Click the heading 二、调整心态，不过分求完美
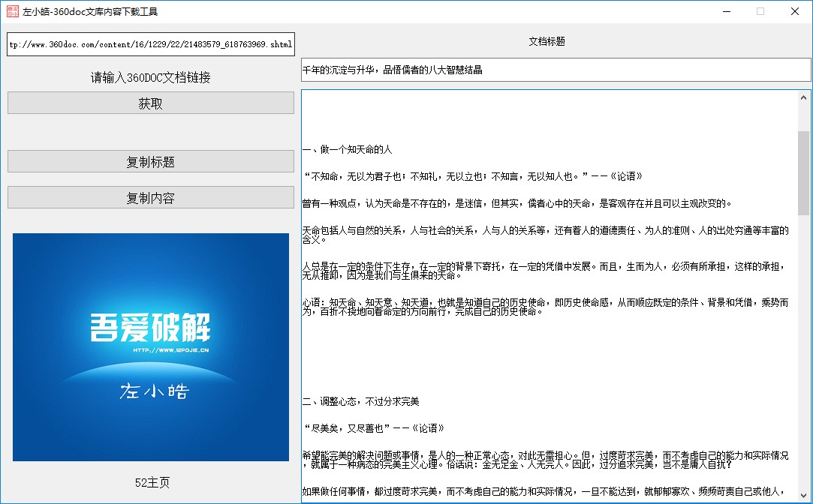Image resolution: width=813 pixels, height=504 pixels. [x=360, y=401]
